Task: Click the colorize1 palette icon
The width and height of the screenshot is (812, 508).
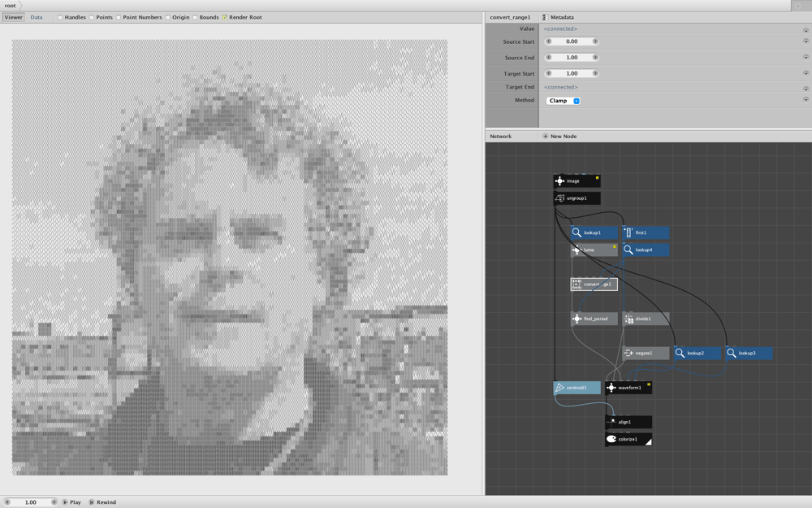Action: pyautogui.click(x=611, y=439)
